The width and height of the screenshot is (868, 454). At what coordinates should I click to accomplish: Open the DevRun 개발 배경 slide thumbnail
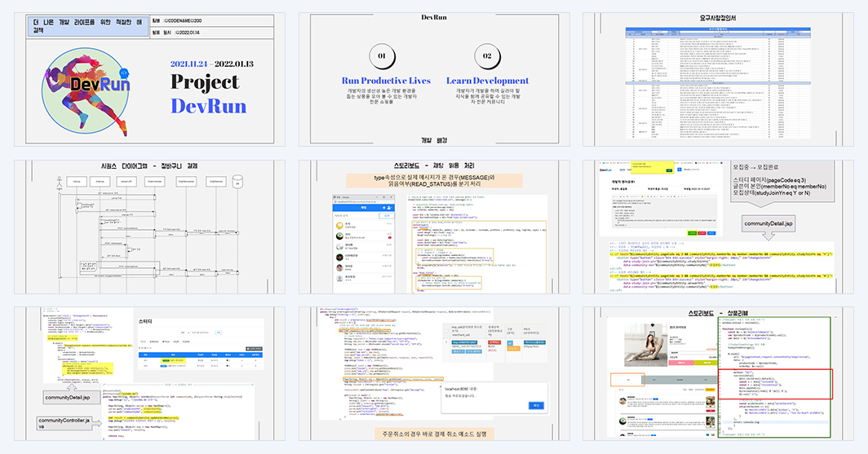[x=434, y=79]
